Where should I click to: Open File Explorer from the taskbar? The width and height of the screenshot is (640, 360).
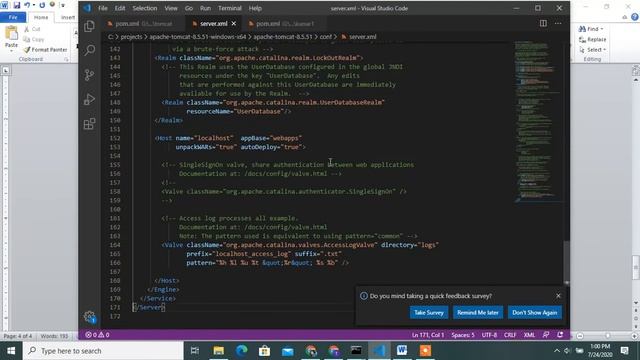[x=219, y=351]
